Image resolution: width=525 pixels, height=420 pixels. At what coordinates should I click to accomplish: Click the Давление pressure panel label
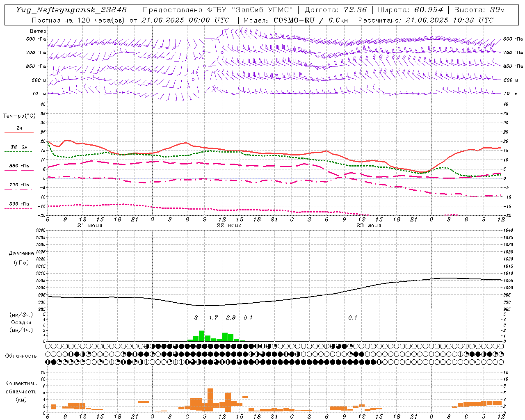tap(21, 253)
